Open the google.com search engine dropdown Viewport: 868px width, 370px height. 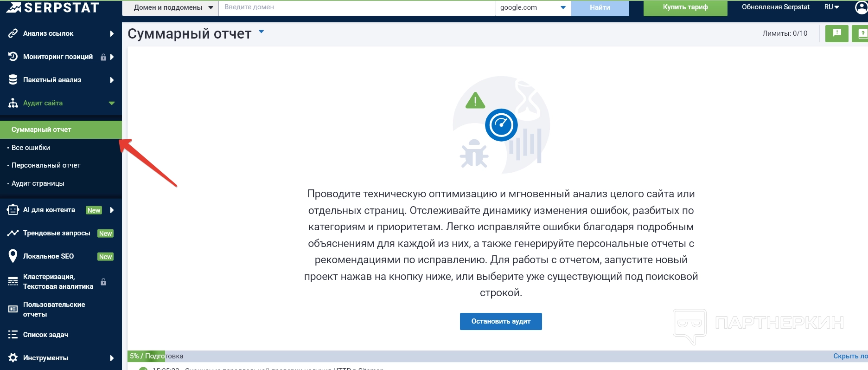point(533,7)
